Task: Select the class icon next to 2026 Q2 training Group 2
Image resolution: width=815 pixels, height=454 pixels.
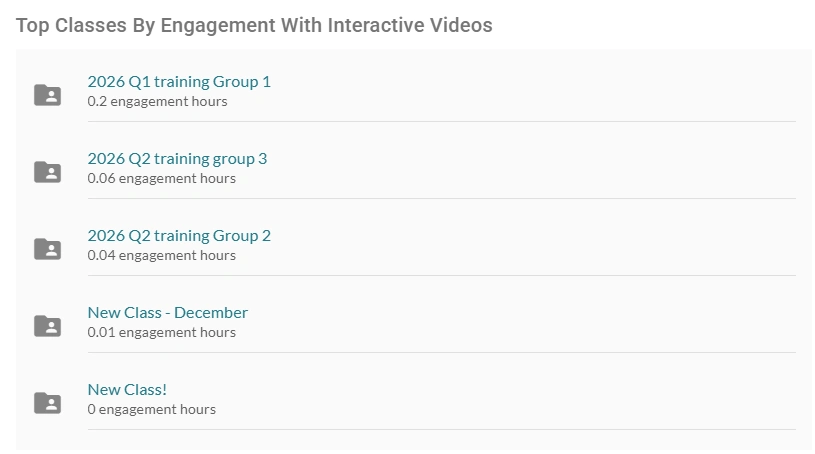Action: point(47,249)
